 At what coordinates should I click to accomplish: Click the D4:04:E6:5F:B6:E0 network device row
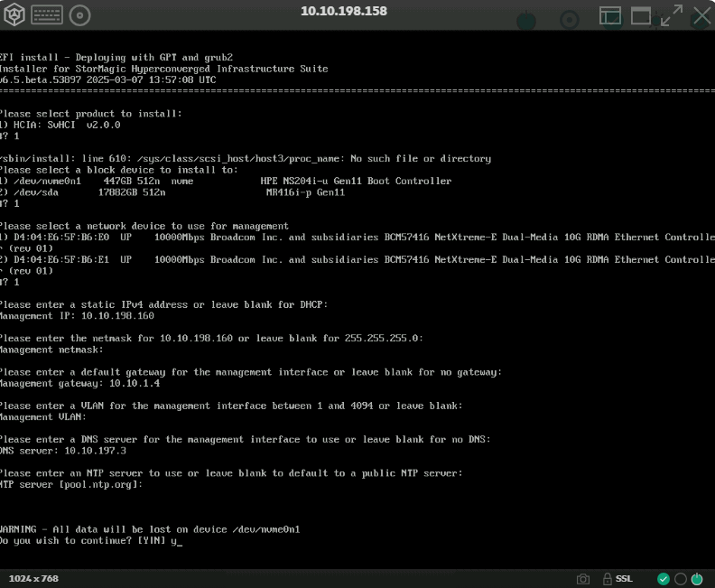[x=357, y=243]
